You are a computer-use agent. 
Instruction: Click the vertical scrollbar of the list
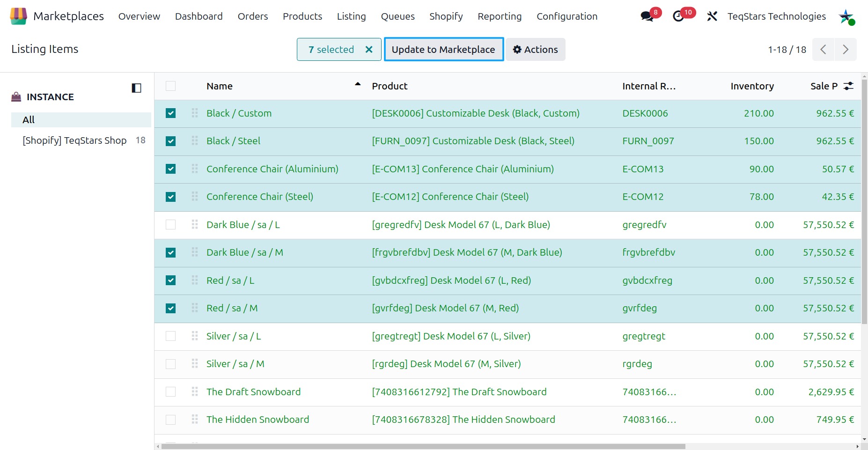click(x=864, y=201)
